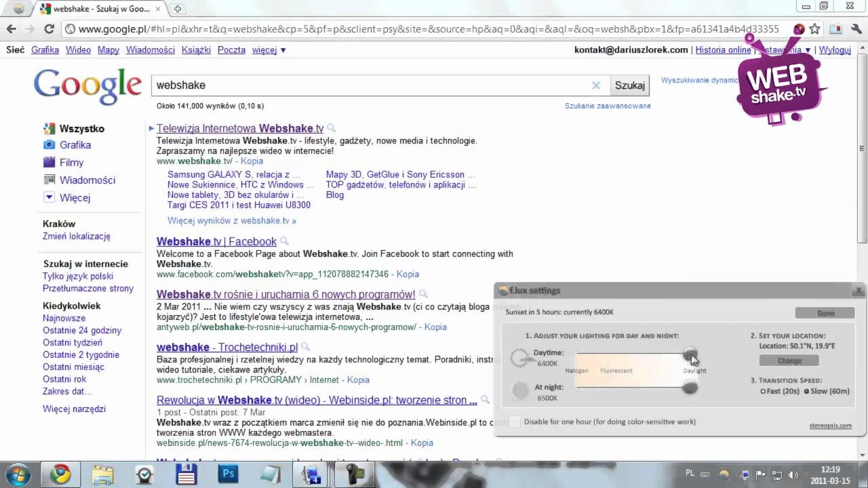This screenshot has width=868, height=488.
Task: Click the PL language indicator in taskbar
Action: pyautogui.click(x=690, y=473)
